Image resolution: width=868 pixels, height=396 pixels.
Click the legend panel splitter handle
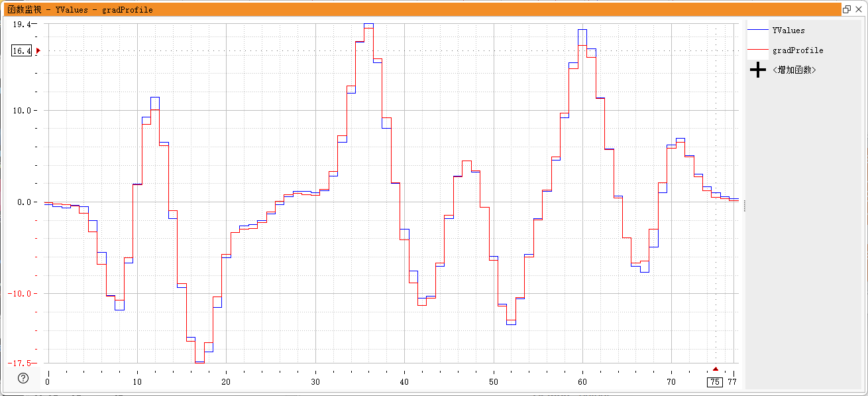pos(744,205)
